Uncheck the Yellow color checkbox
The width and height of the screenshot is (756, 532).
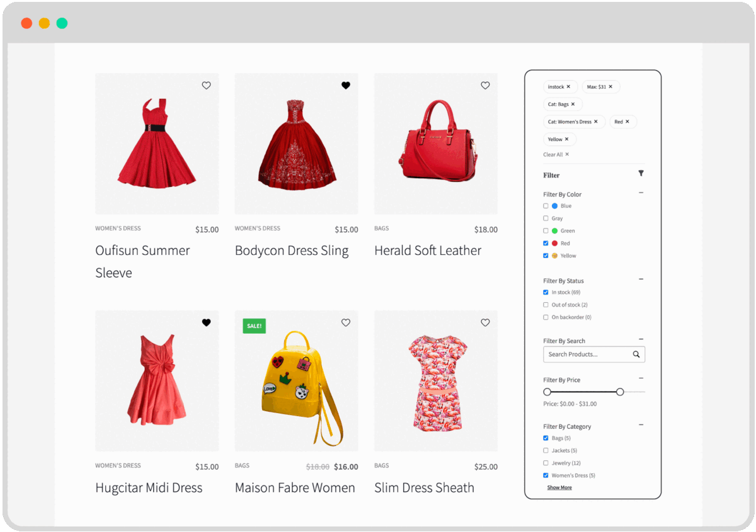click(546, 256)
